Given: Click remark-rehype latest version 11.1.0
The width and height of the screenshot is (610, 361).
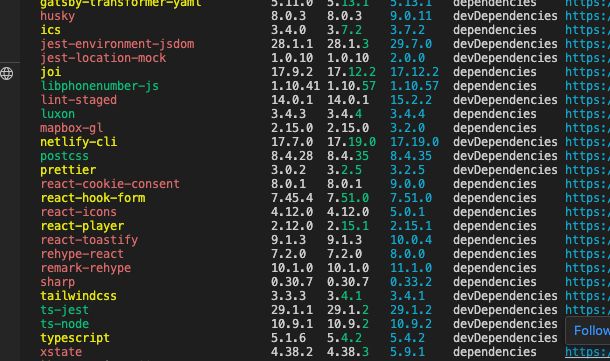Looking at the screenshot, I should 411,268.
